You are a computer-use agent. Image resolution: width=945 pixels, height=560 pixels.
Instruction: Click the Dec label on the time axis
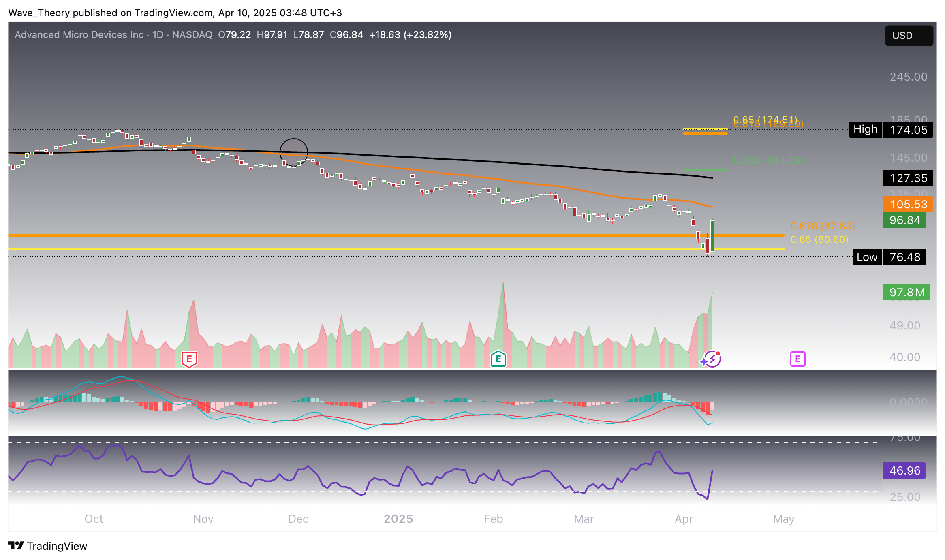coord(298,519)
